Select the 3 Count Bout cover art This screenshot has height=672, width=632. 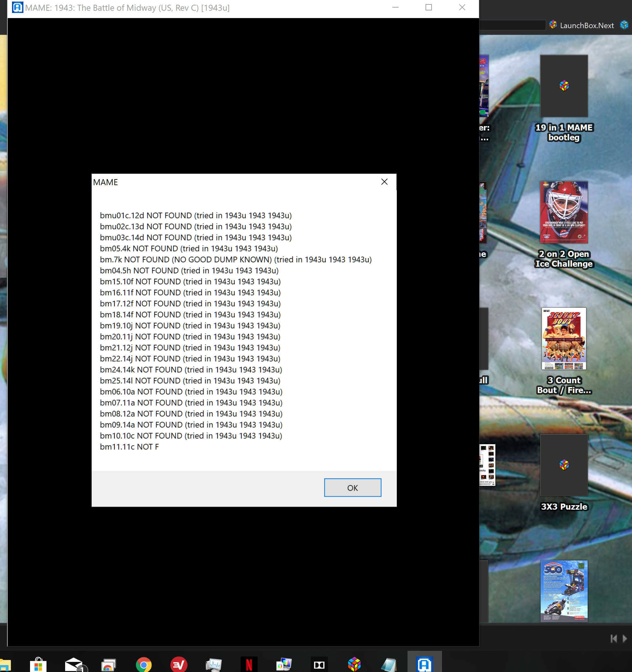564,338
